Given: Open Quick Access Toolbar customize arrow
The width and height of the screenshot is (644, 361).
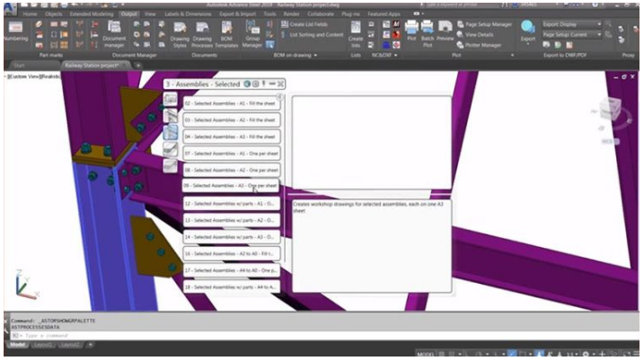Looking at the screenshot, I should (122, 5).
